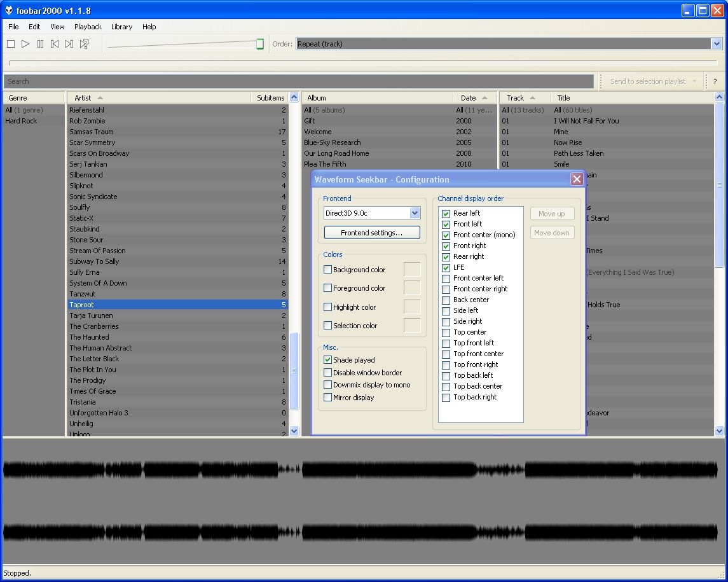The image size is (728, 582).
Task: Click the foobar2000 alien icon in title bar
Action: (x=9, y=10)
